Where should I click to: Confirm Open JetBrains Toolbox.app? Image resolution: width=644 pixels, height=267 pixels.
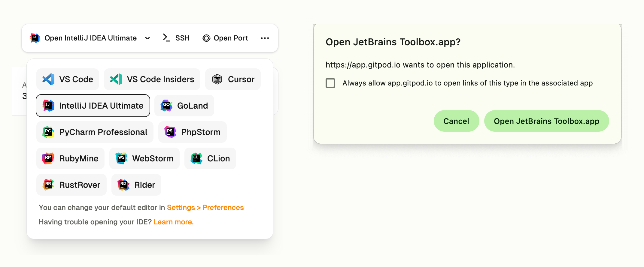546,121
